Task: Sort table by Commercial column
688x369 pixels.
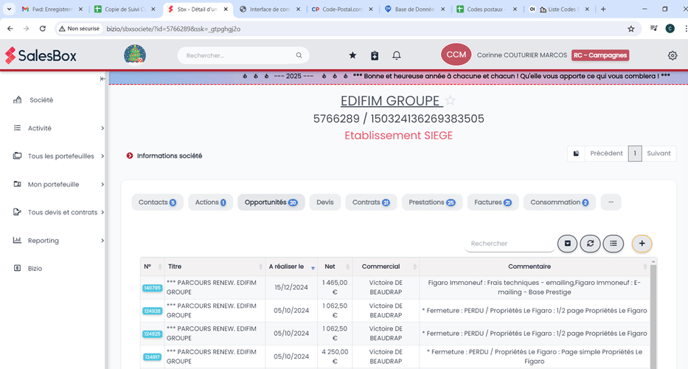Action: [386, 266]
